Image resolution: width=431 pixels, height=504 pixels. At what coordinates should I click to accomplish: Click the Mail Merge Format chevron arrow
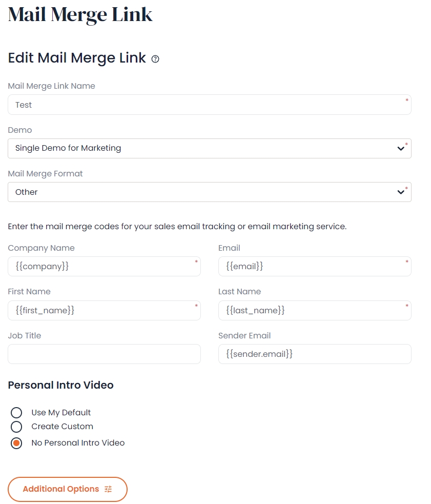[401, 192]
